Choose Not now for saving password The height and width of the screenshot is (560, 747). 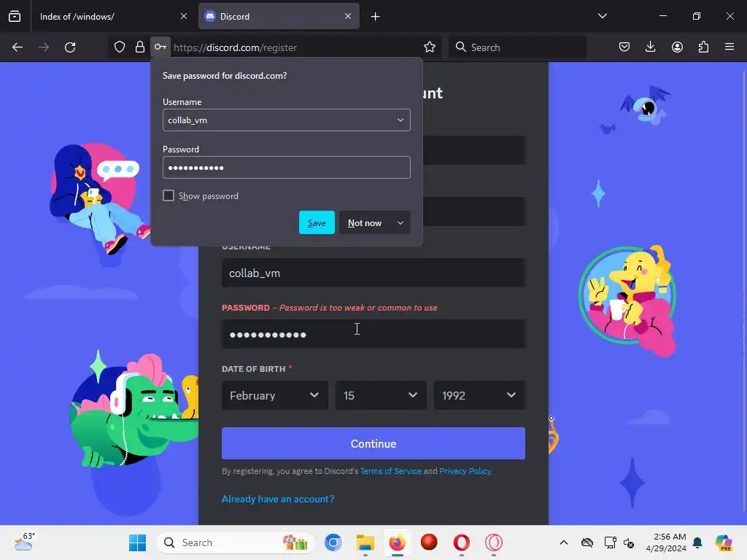coord(365,223)
